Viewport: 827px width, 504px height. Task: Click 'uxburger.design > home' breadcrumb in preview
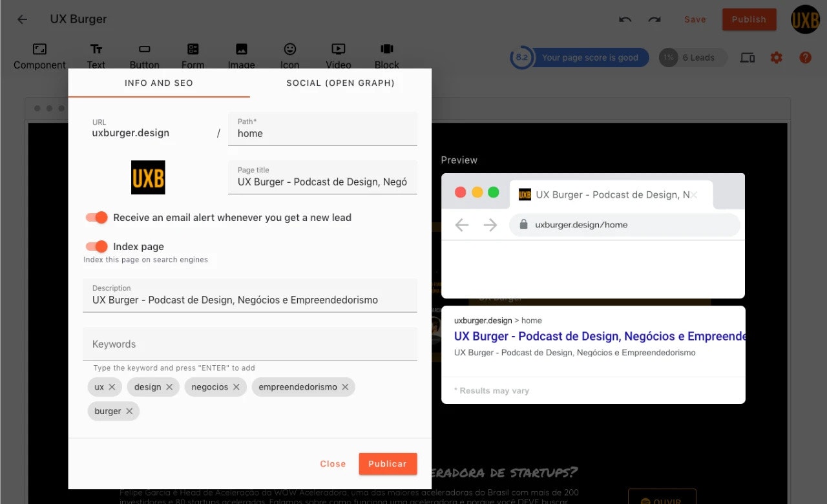coord(498,320)
